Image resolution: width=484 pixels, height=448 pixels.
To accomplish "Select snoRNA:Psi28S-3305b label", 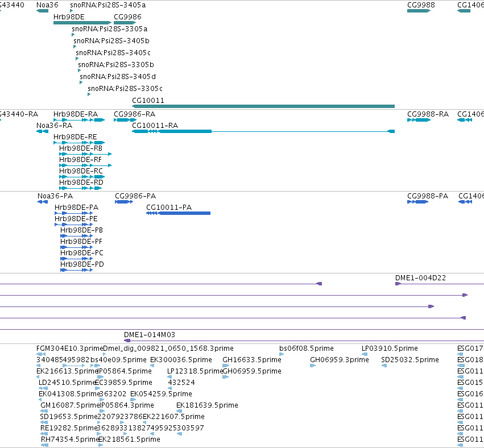I will click(116, 65).
